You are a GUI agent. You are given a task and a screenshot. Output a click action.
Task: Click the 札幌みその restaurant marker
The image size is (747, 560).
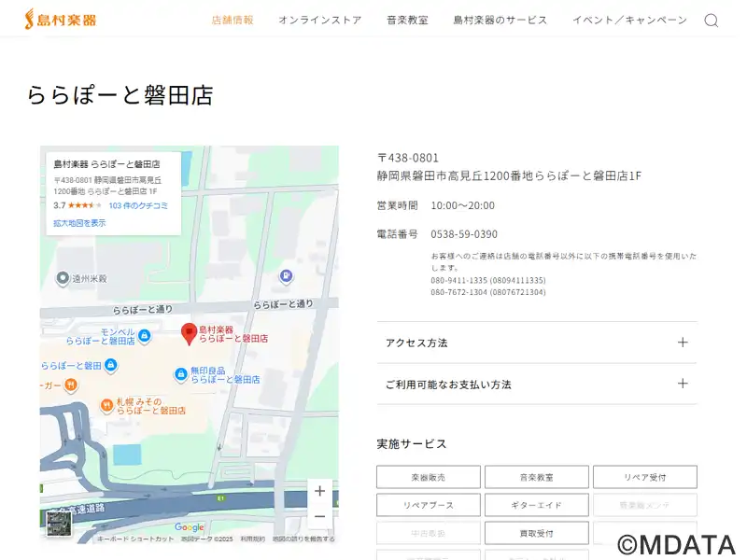tap(107, 405)
